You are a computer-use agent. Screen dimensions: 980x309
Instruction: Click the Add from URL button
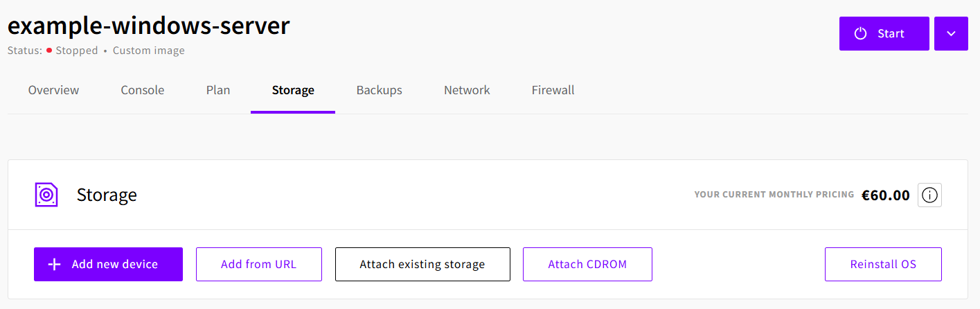pos(258,265)
